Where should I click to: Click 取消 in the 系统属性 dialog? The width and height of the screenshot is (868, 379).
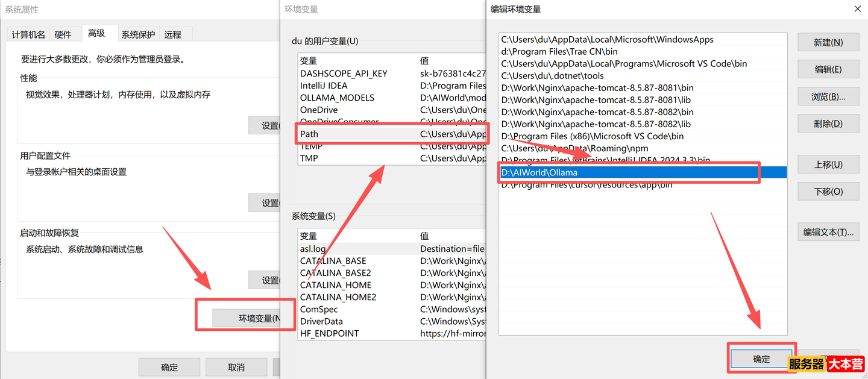(236, 366)
